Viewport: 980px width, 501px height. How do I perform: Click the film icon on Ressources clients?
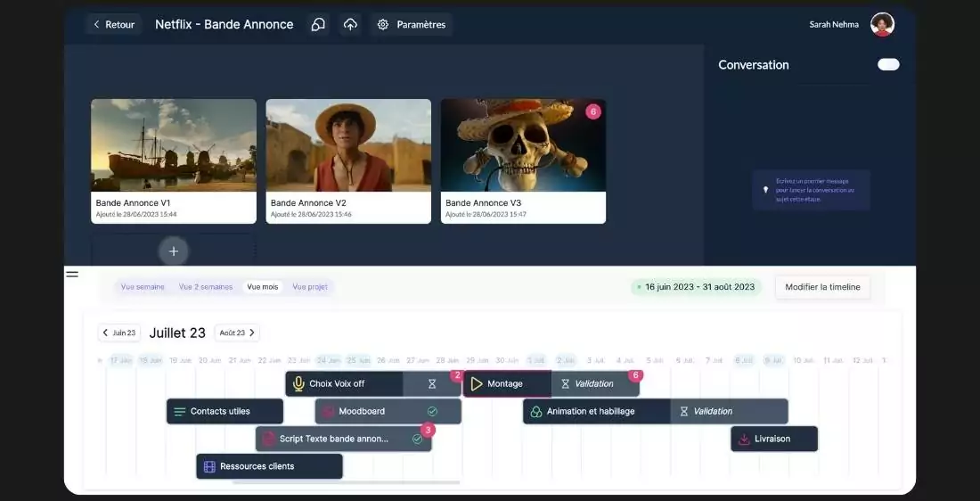(209, 466)
